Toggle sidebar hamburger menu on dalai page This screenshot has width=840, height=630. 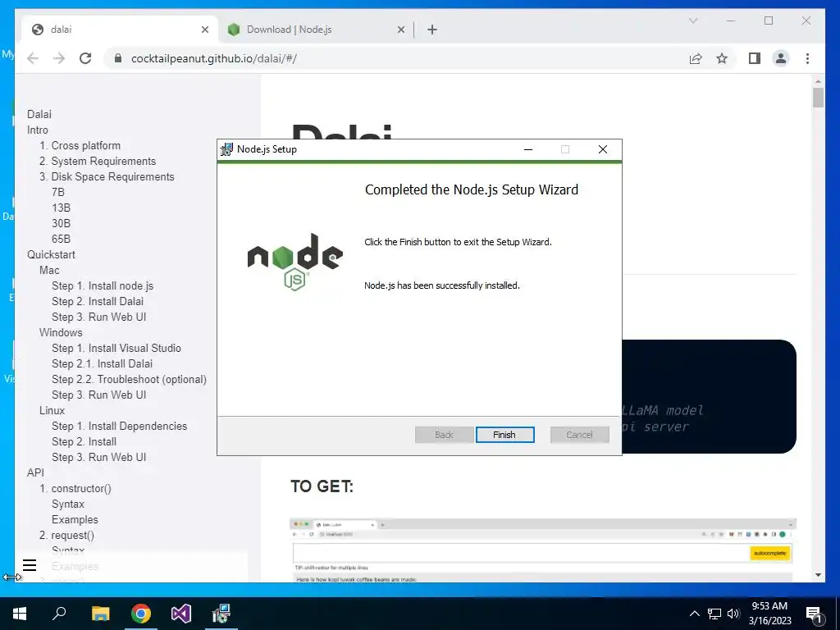tap(30, 564)
